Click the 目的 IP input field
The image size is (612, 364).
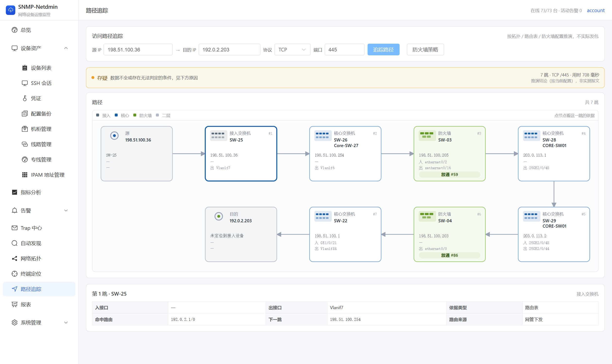pyautogui.click(x=229, y=50)
